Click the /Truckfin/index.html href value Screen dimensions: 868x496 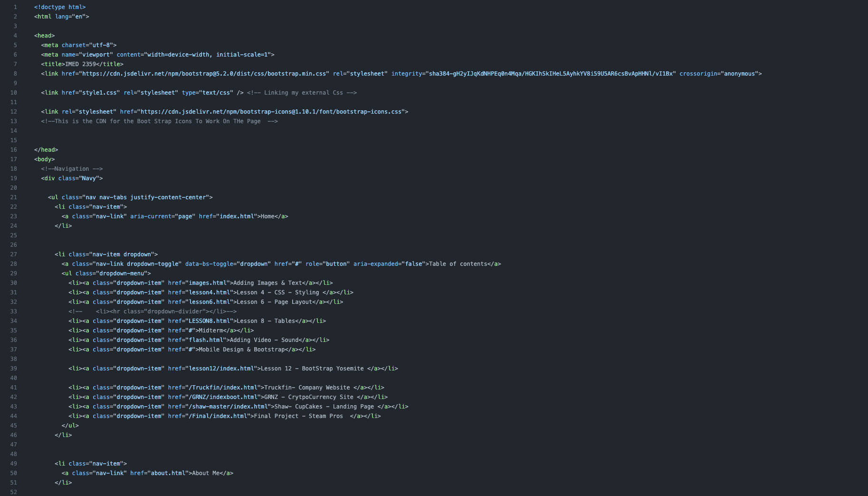point(223,388)
